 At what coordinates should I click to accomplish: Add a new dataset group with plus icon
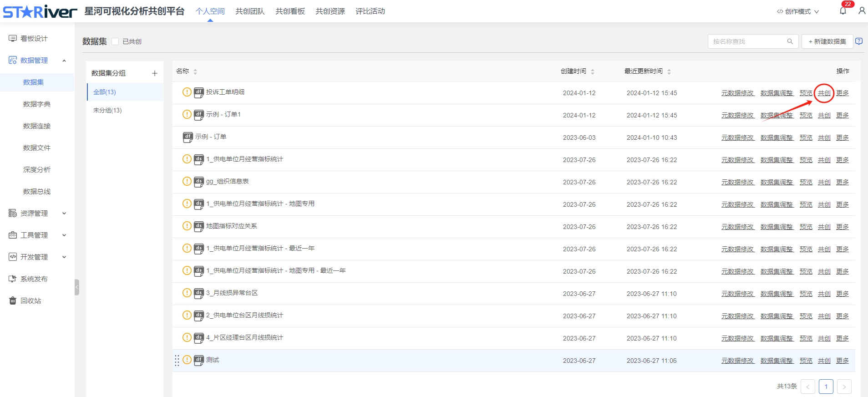(155, 73)
